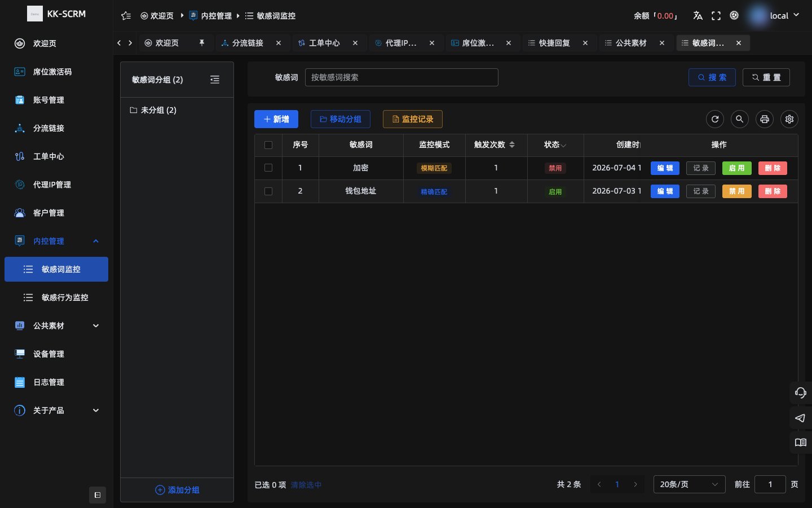The width and height of the screenshot is (812, 508).
Task: Click the table refresh icon
Action: 715,119
